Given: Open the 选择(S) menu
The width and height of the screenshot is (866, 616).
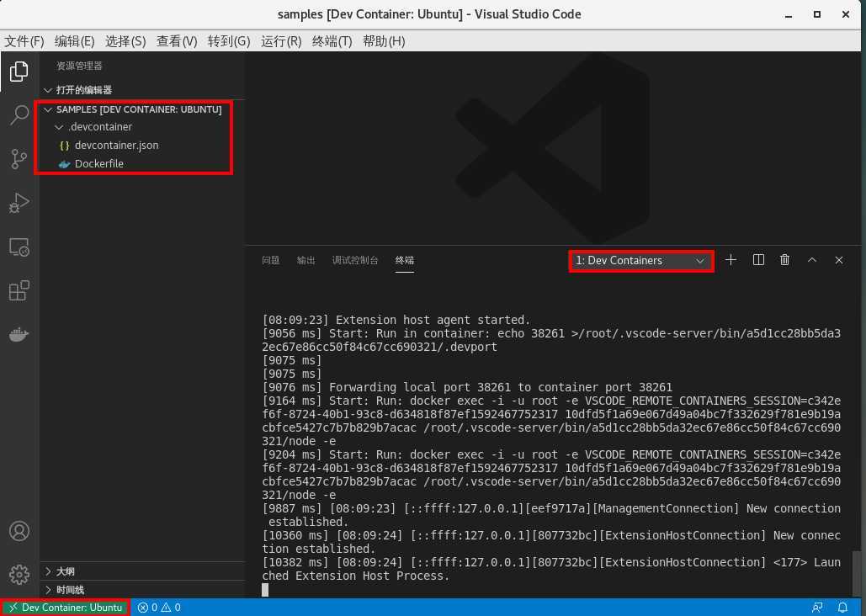Looking at the screenshot, I should (125, 41).
